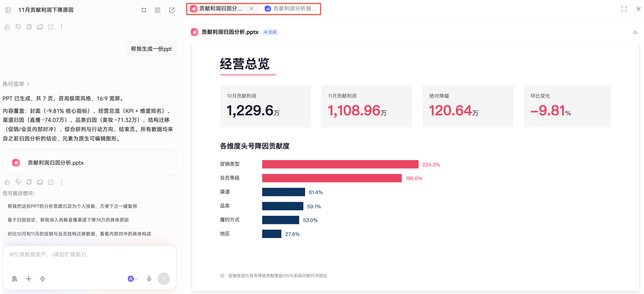This screenshot has width=644, height=294.
Task: Copy the reply above the user message
Action: 29,27
